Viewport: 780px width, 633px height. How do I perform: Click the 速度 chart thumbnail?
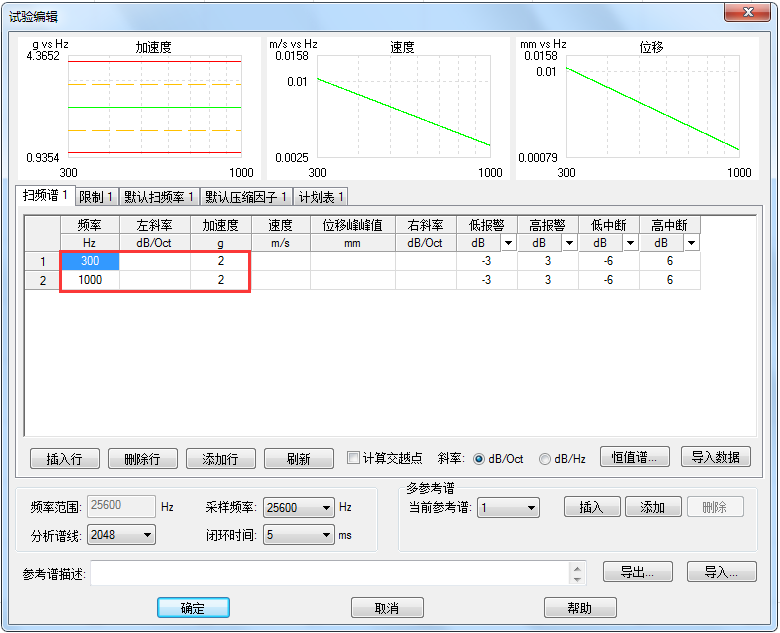click(x=388, y=108)
